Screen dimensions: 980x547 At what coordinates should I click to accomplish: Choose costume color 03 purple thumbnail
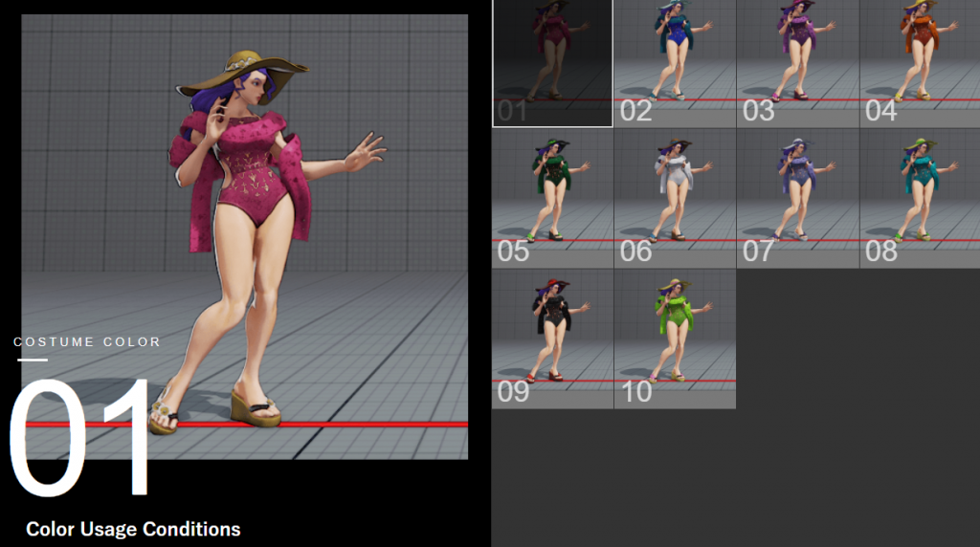(x=798, y=64)
